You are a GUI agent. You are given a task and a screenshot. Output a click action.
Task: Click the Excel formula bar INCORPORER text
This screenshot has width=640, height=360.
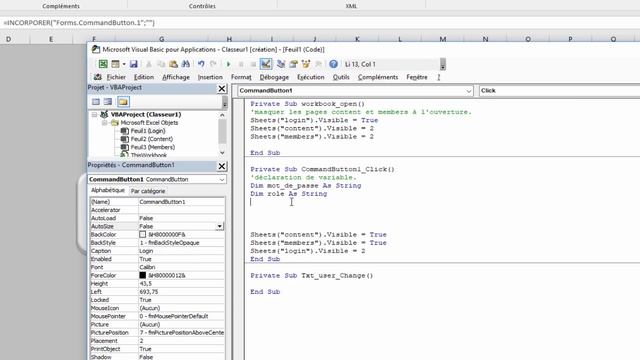click(79, 23)
